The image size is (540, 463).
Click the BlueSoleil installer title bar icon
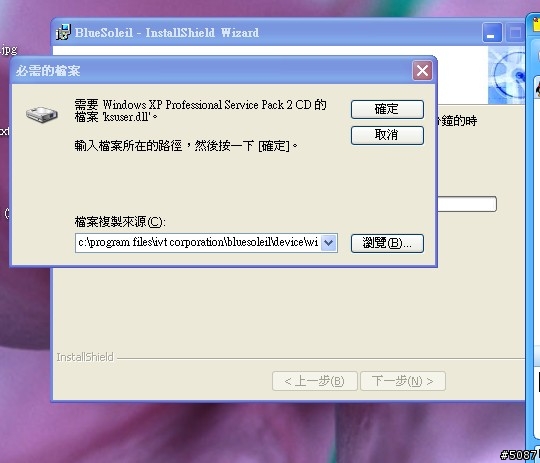click(63, 32)
